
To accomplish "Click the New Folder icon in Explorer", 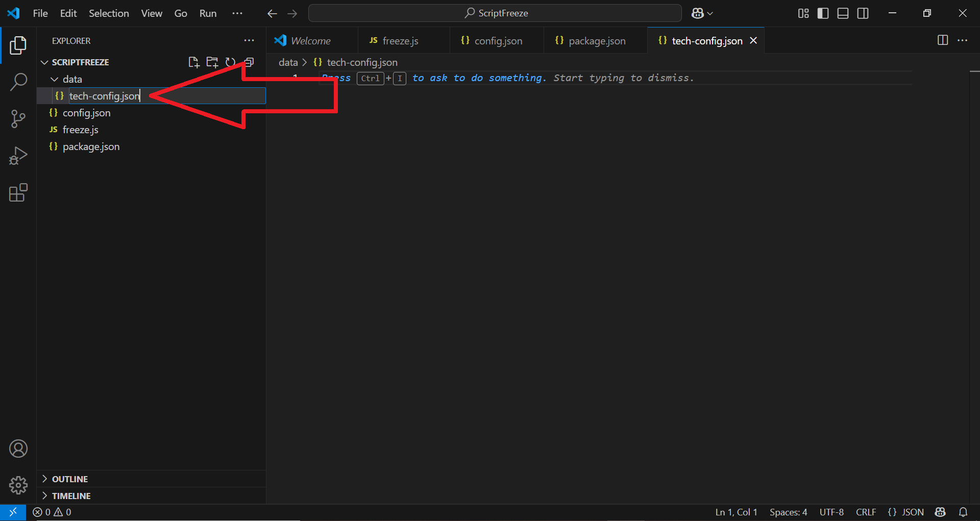I will pos(212,62).
